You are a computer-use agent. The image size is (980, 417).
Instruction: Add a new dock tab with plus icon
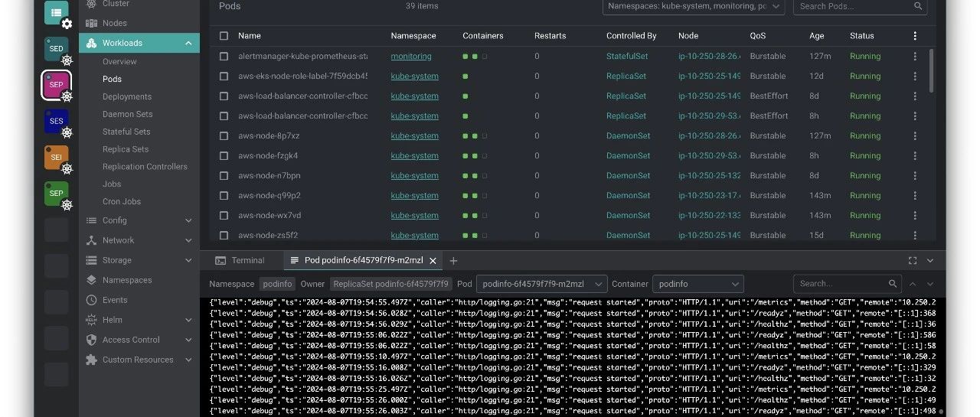pos(453,261)
